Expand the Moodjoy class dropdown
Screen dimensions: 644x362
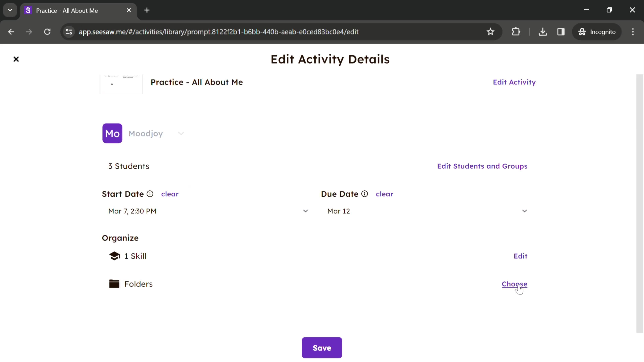point(181,133)
